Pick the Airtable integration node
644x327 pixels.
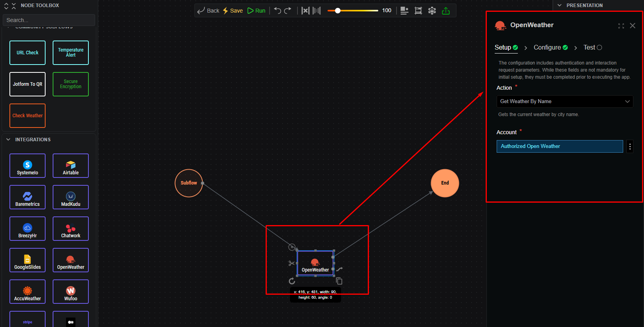coord(71,166)
